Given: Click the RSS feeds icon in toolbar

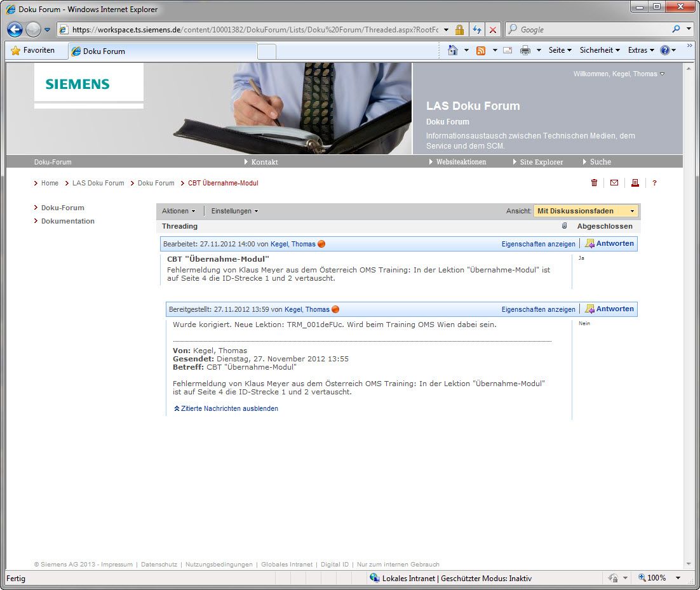Looking at the screenshot, I should click(481, 50).
